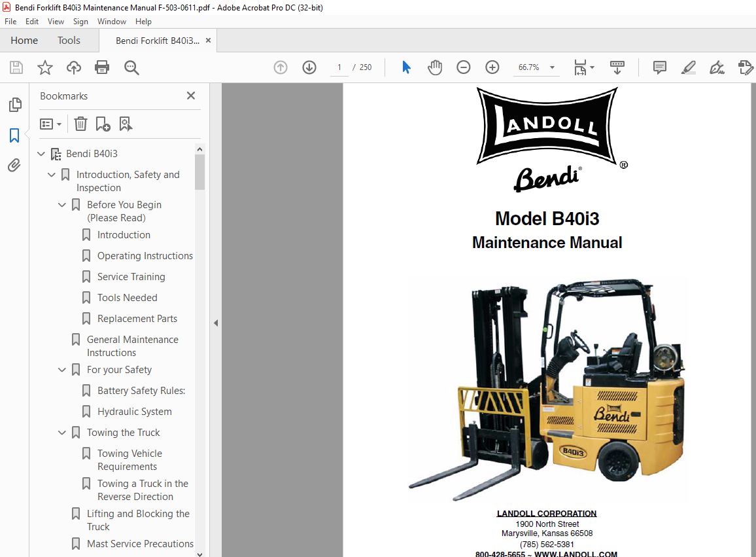This screenshot has width=756, height=557.
Task: Click the scrolling read mode icon
Action: pyautogui.click(x=617, y=67)
